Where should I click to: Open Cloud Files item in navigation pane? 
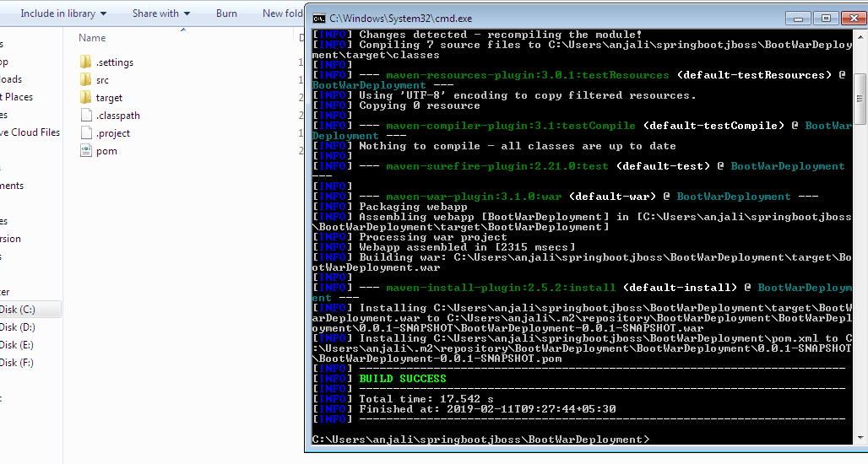pos(30,132)
